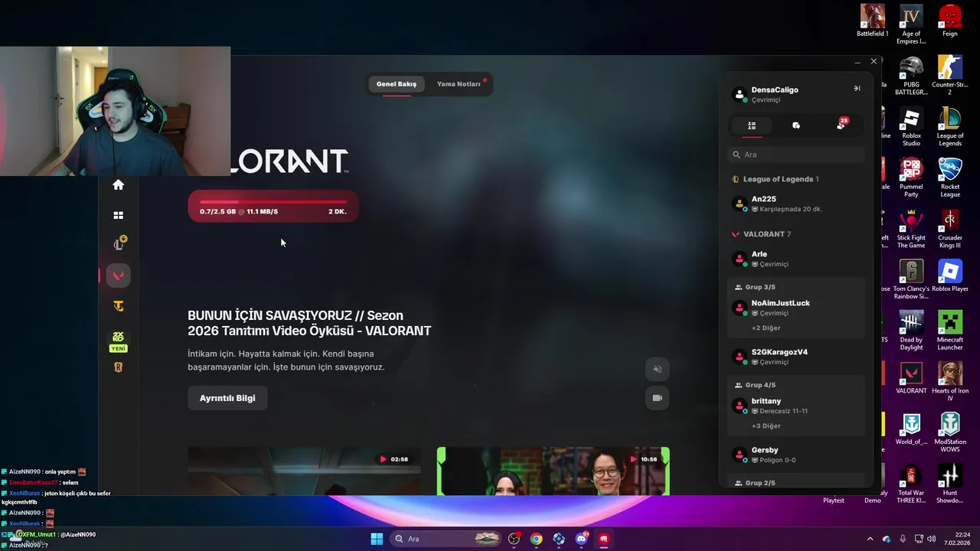Open Age of Empires IV desktop shortcut
Screen dimensions: 980x551
pos(911,24)
